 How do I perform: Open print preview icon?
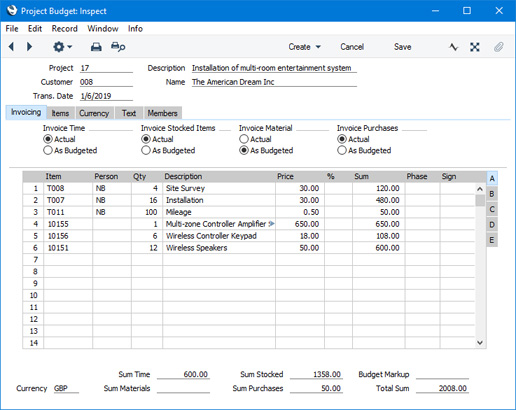(118, 47)
